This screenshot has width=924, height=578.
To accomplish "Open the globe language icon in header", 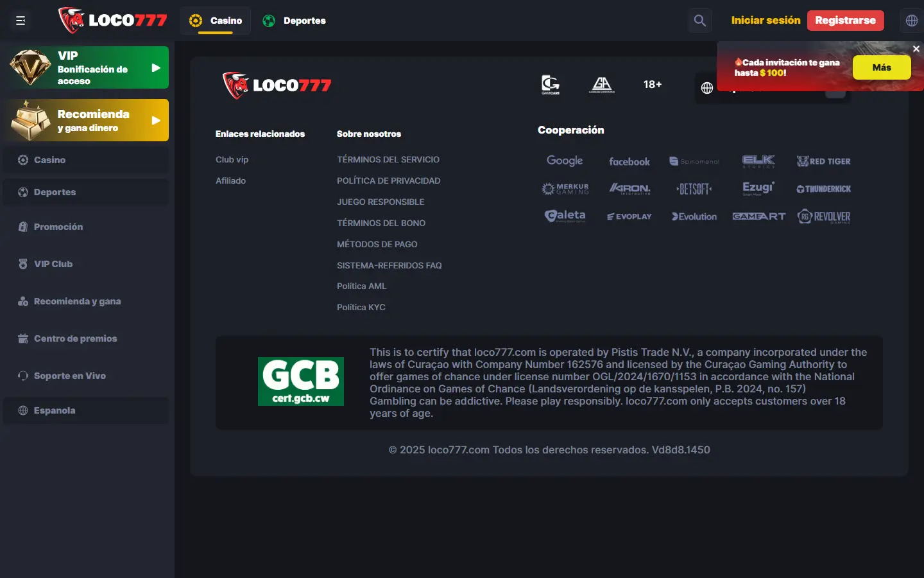I will (x=912, y=21).
